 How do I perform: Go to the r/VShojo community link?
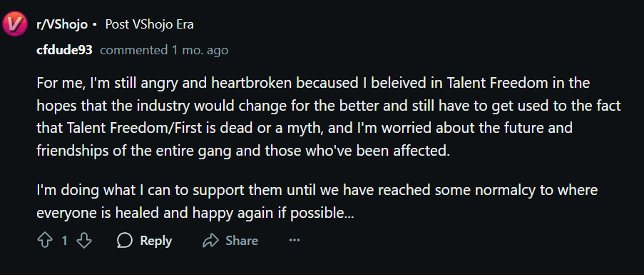61,25
